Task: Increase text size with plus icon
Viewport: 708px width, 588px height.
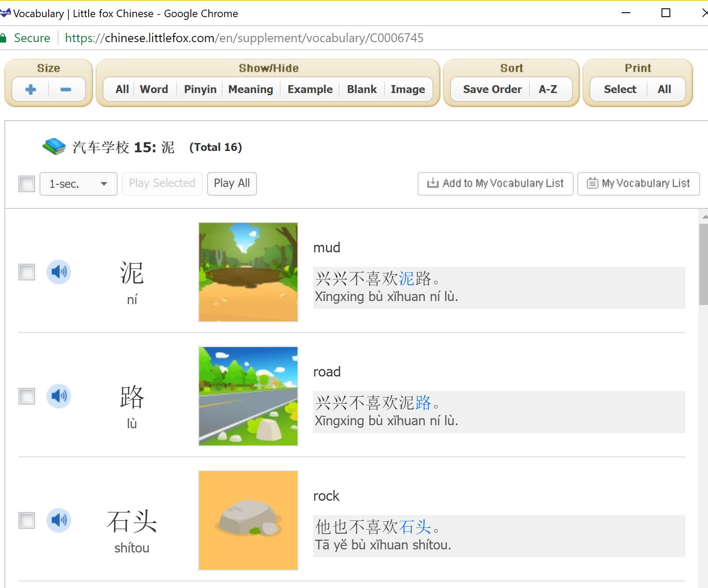Action: [x=31, y=90]
